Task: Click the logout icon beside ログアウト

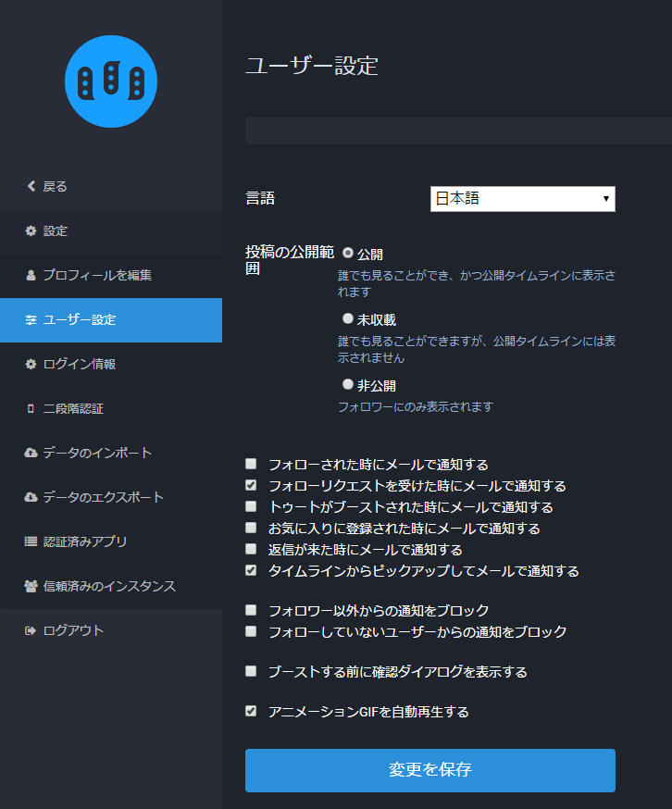Action: (x=31, y=630)
